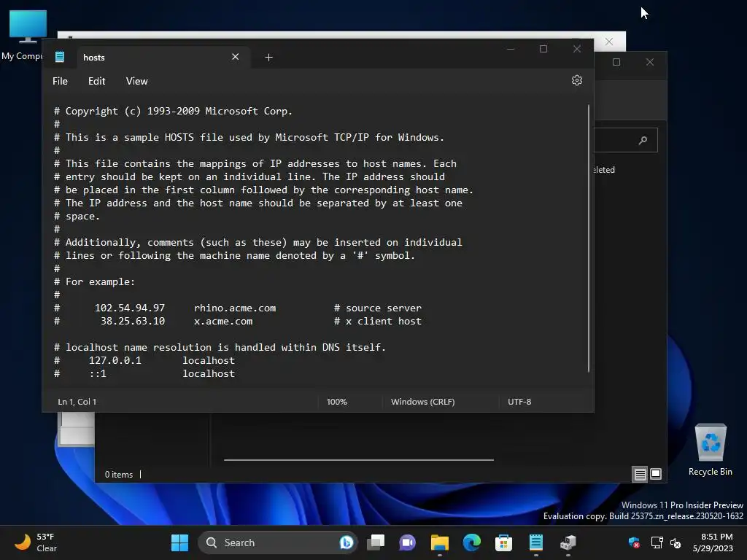Close the hosts tab
Screen dimensions: 747x560
[236, 57]
